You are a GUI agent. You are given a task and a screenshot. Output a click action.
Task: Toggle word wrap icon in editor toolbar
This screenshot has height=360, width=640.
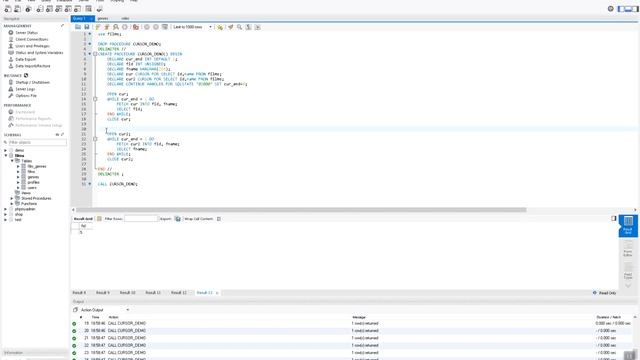(x=258, y=27)
